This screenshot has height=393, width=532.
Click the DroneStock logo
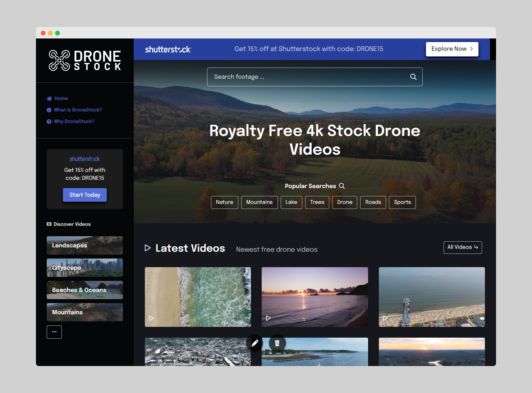coord(85,60)
